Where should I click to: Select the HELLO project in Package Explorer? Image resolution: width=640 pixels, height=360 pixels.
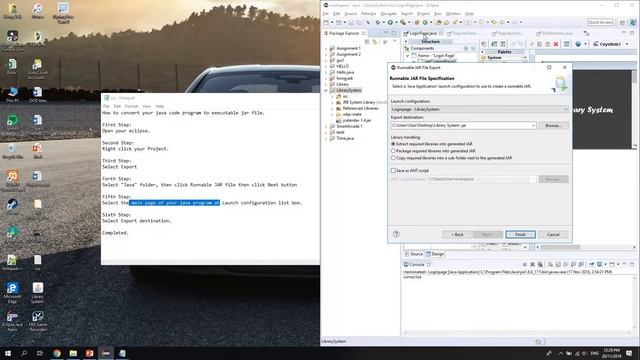[339, 66]
